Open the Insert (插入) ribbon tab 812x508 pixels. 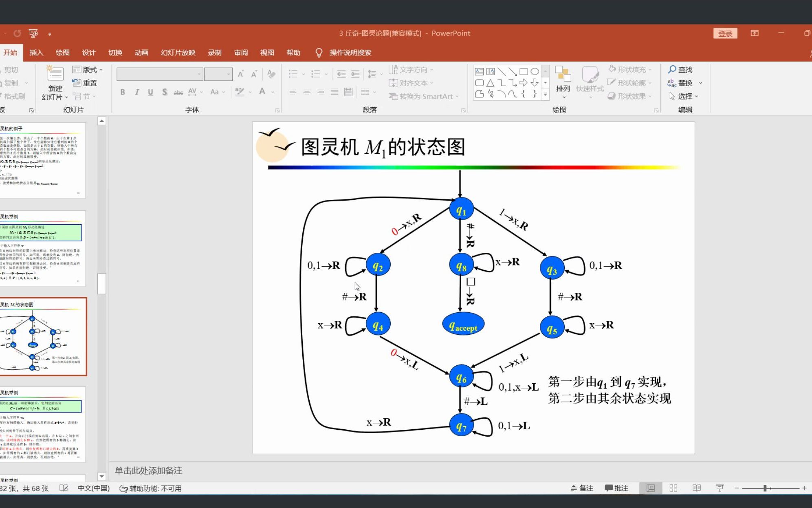click(36, 53)
